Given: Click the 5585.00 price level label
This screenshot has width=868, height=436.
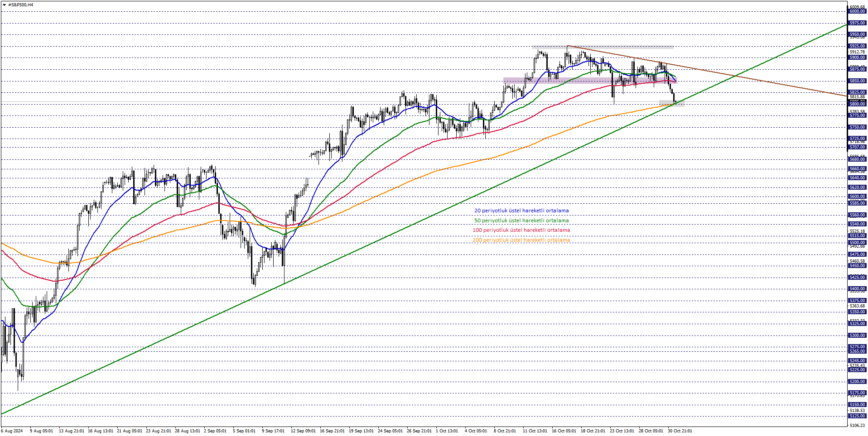Looking at the screenshot, I should tap(857, 203).
